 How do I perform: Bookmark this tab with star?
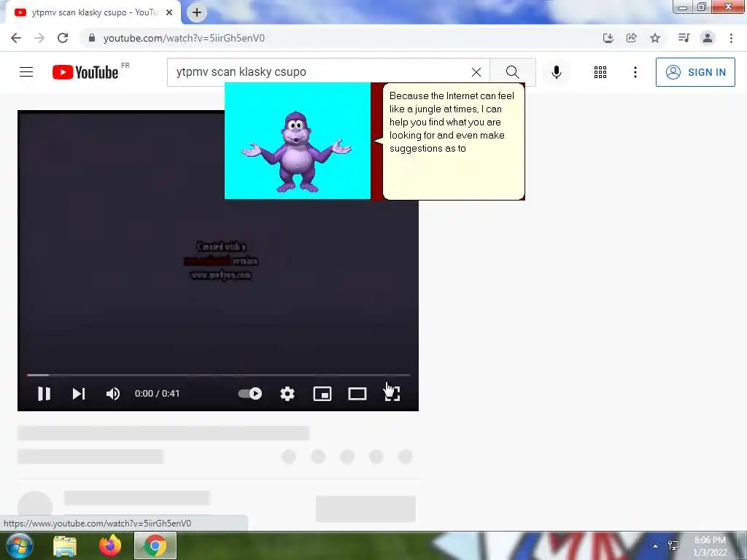[655, 38]
